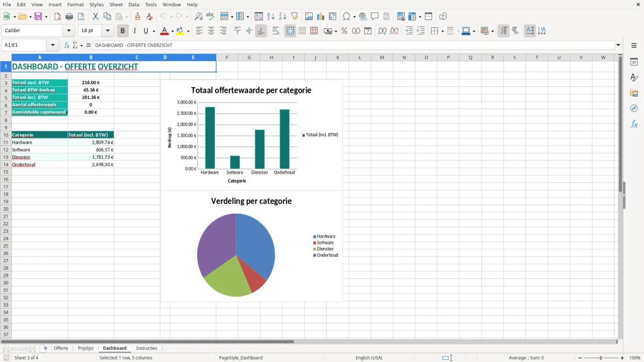Image resolution: width=644 pixels, height=362 pixels.
Task: Click the Copy icon
Action: coord(107,17)
